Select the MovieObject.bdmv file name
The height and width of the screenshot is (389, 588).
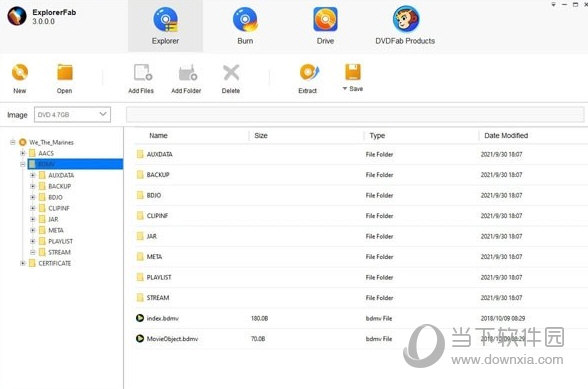(x=172, y=339)
